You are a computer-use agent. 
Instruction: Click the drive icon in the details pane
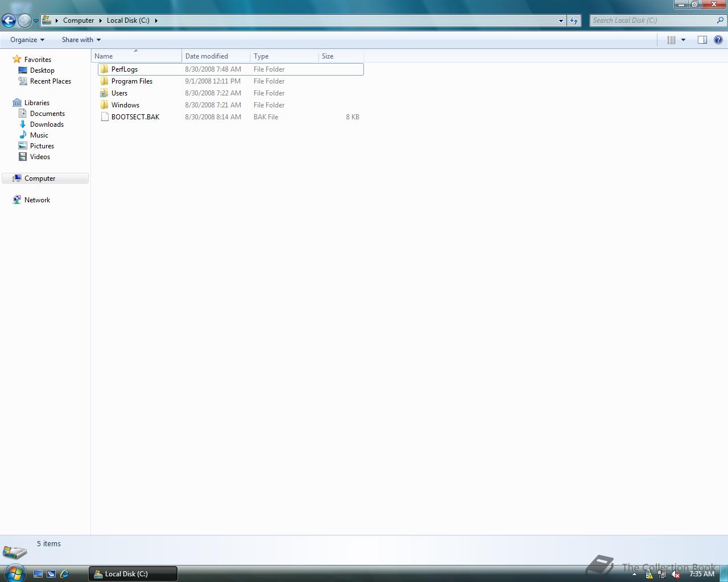click(x=14, y=551)
